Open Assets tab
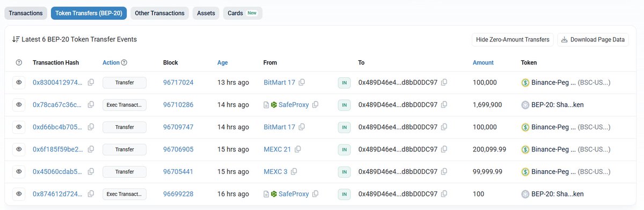The image size is (644, 210). click(206, 13)
